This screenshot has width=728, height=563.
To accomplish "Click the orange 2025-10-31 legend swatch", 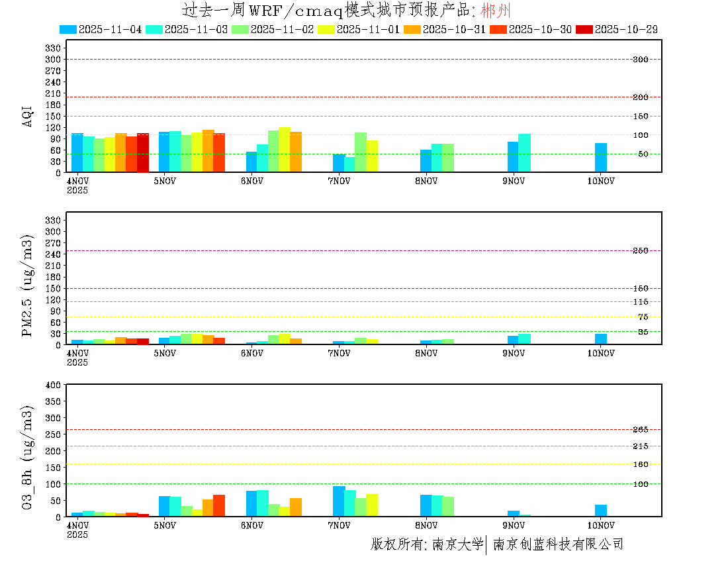I will [412, 29].
